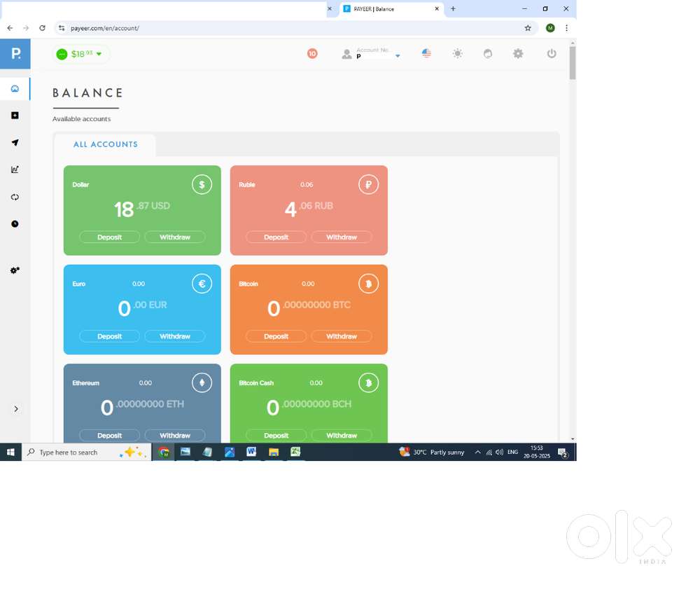The image size is (700, 601).
Task: Open the history clock icon in sidebar
Action: click(15, 224)
